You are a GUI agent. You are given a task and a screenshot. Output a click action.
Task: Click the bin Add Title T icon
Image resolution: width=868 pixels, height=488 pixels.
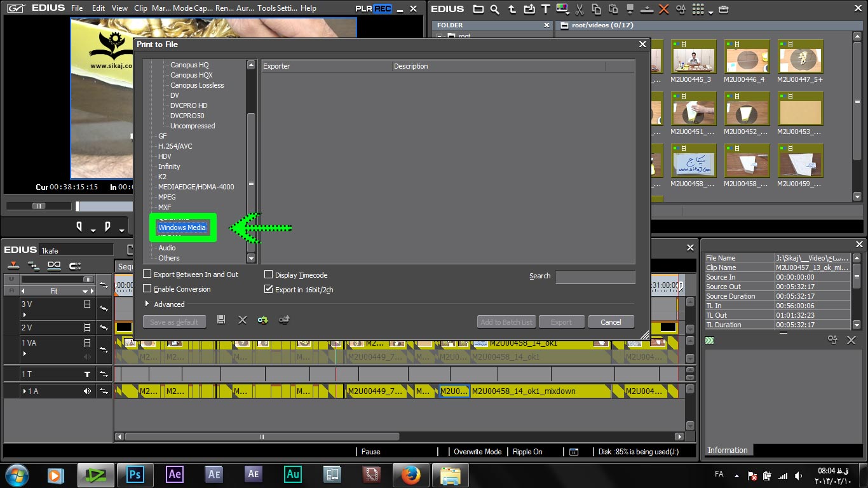tap(546, 9)
